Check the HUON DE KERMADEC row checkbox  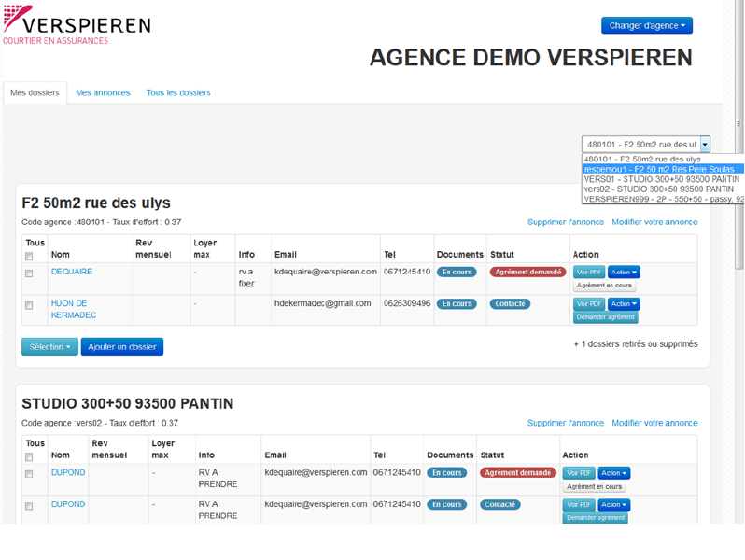pyautogui.click(x=29, y=305)
